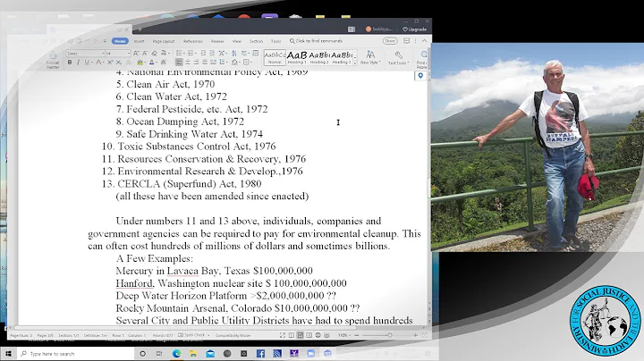Apply subscript formatting
This screenshot has height=361, width=644.
pos(119,63)
